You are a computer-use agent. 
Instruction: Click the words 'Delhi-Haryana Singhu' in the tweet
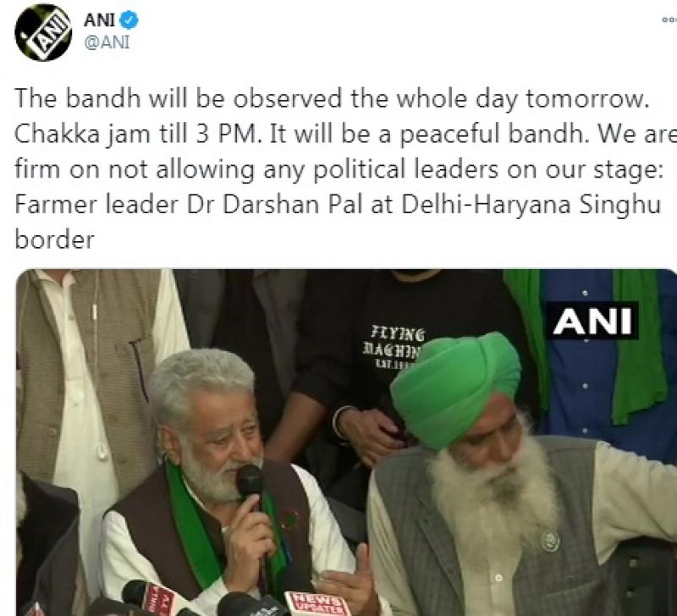click(x=531, y=206)
